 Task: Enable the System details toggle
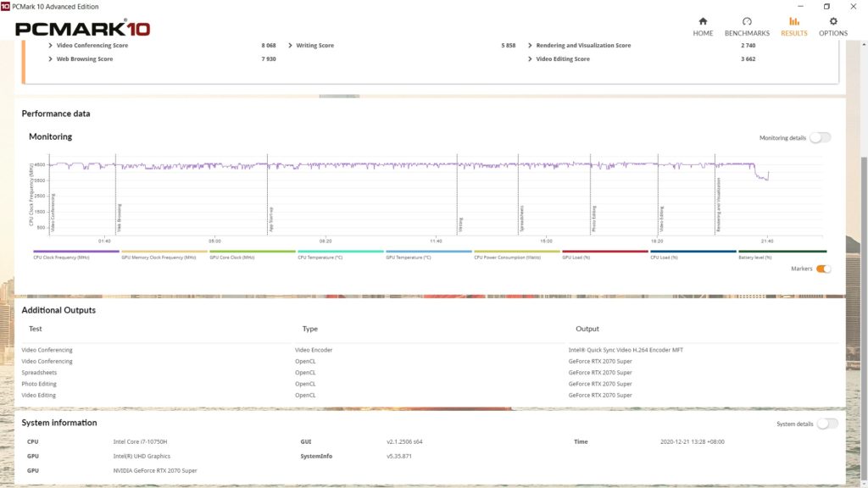827,424
